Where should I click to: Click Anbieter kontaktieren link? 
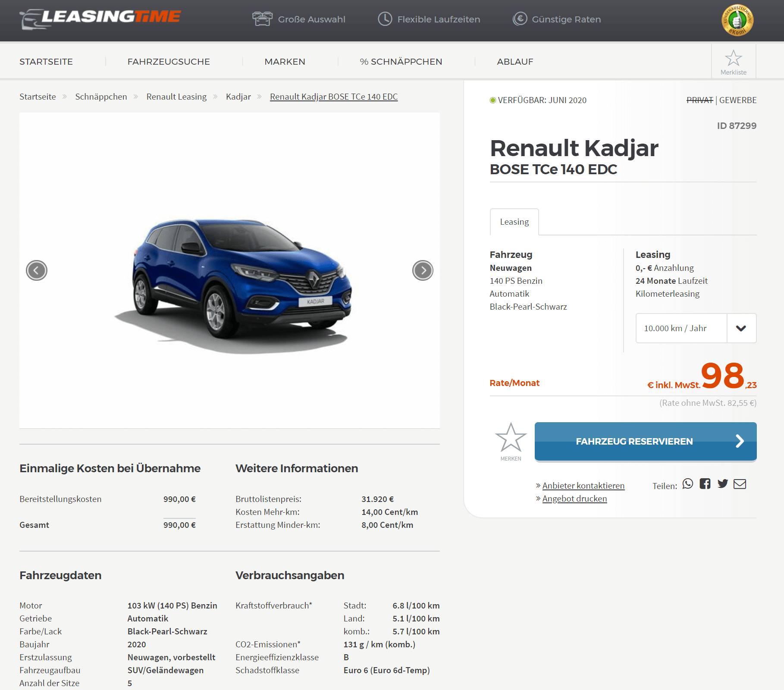[583, 486]
